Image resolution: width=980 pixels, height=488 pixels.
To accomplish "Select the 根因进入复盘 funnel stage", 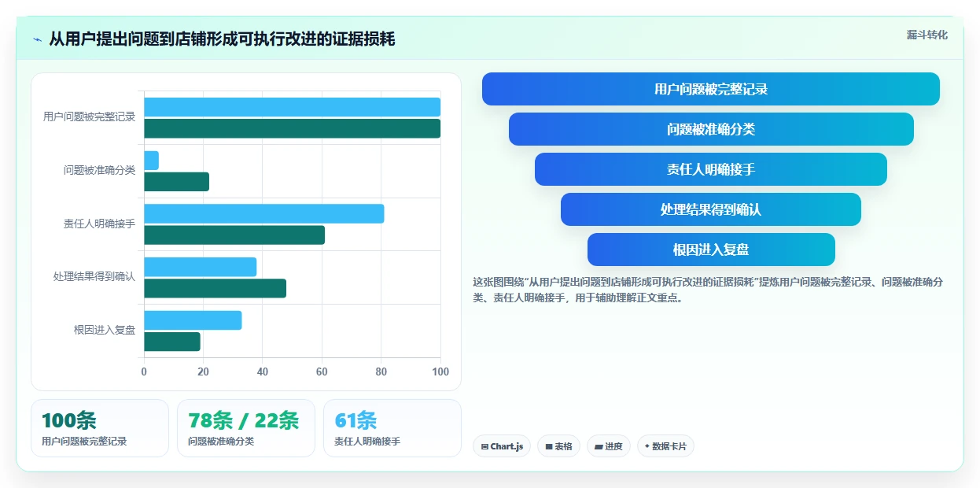I will tap(711, 250).
